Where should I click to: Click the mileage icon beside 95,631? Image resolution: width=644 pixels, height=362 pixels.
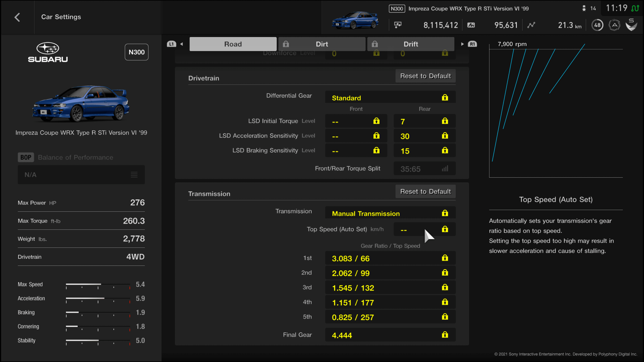click(471, 25)
